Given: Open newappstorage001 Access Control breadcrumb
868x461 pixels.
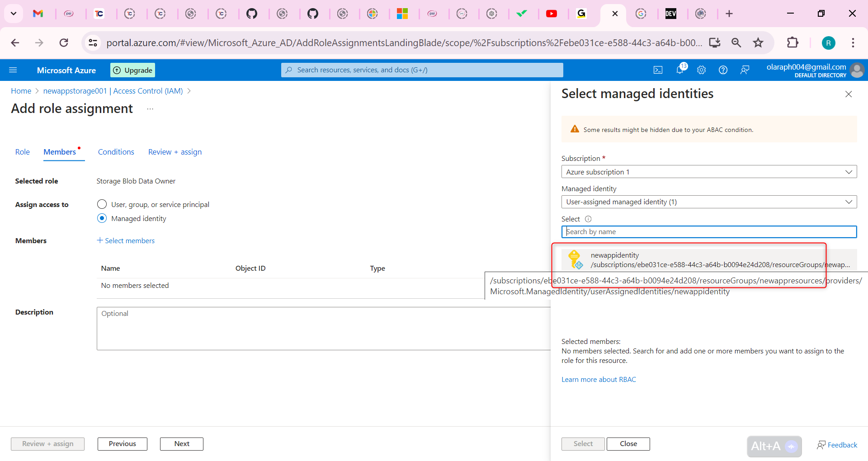Looking at the screenshot, I should pyautogui.click(x=113, y=91).
